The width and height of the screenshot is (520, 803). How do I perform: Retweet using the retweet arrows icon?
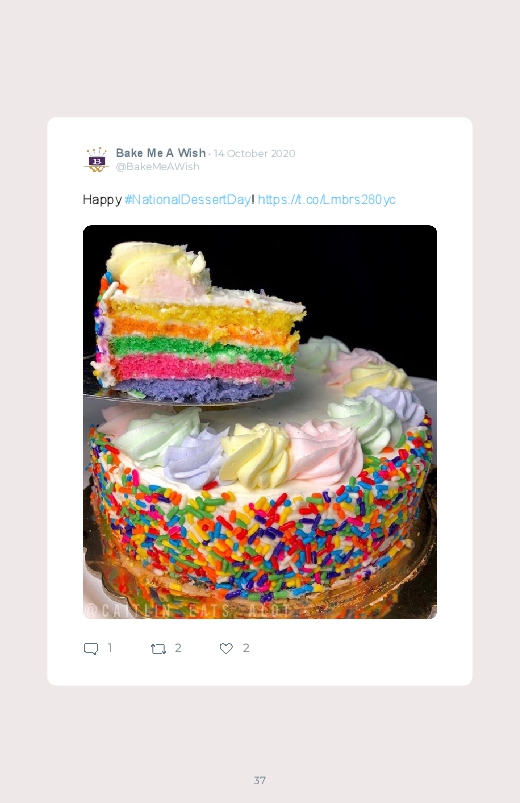point(158,649)
